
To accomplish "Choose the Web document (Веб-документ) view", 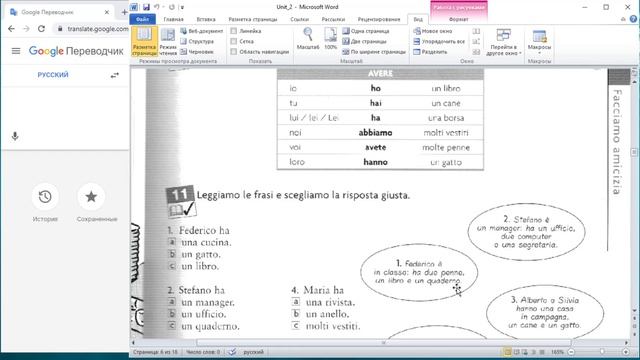I will pyautogui.click(x=202, y=31).
